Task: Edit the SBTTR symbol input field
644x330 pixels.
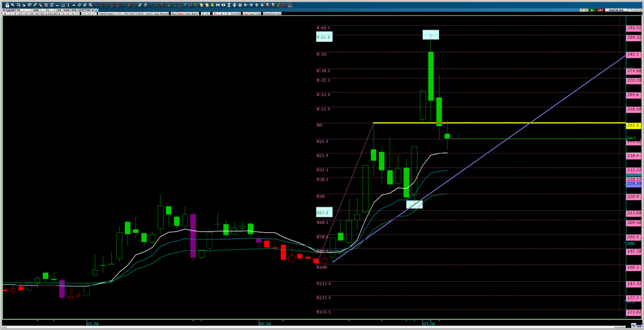Action: coord(21,10)
